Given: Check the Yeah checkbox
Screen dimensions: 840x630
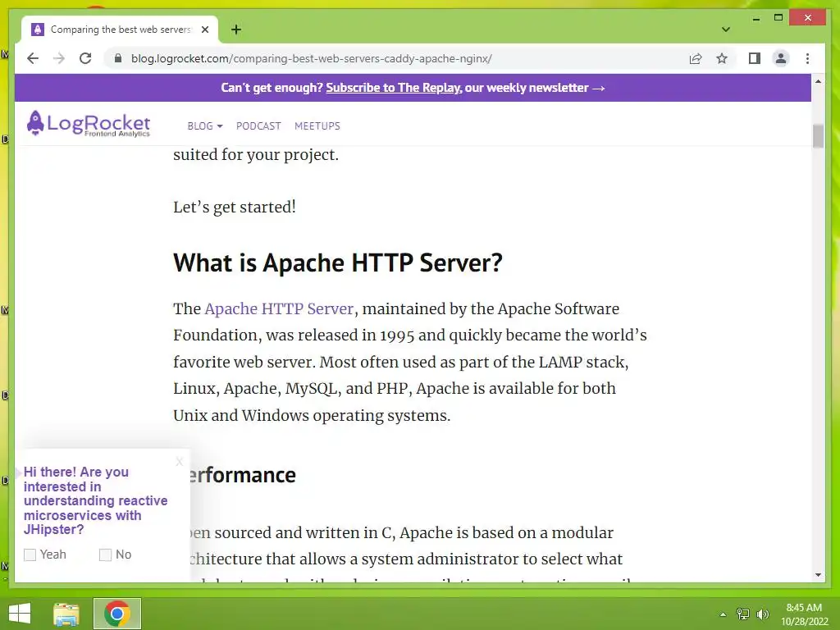Looking at the screenshot, I should tap(30, 555).
